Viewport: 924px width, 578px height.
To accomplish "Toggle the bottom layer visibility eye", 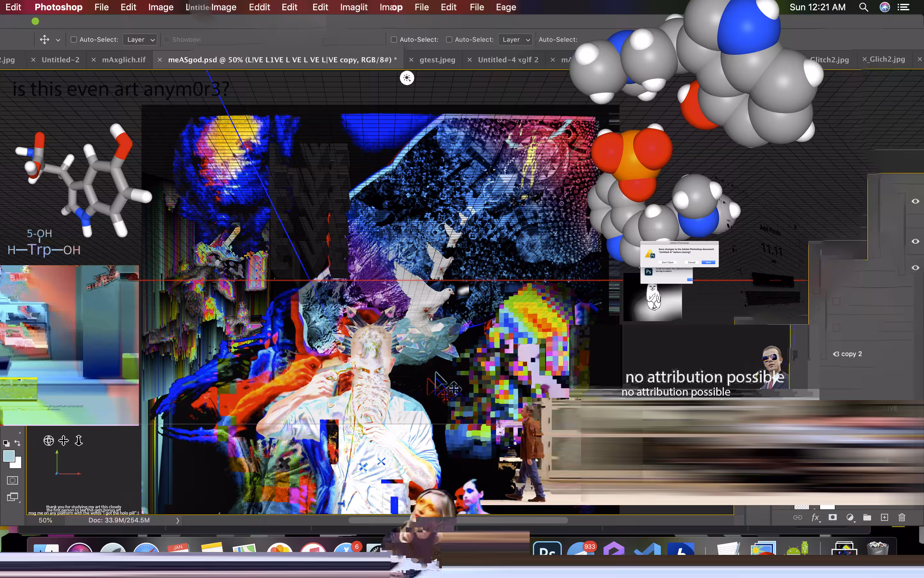I will pyautogui.click(x=915, y=267).
